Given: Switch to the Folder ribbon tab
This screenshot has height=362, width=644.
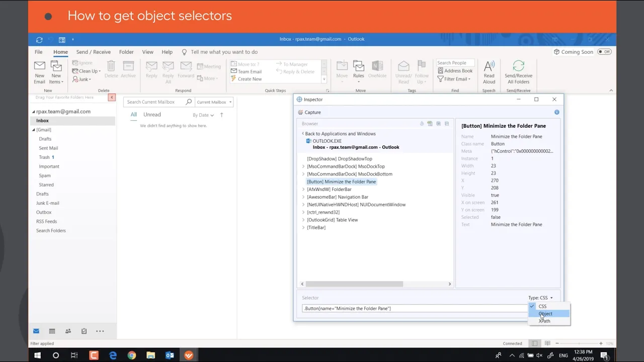Looking at the screenshot, I should click(x=126, y=52).
